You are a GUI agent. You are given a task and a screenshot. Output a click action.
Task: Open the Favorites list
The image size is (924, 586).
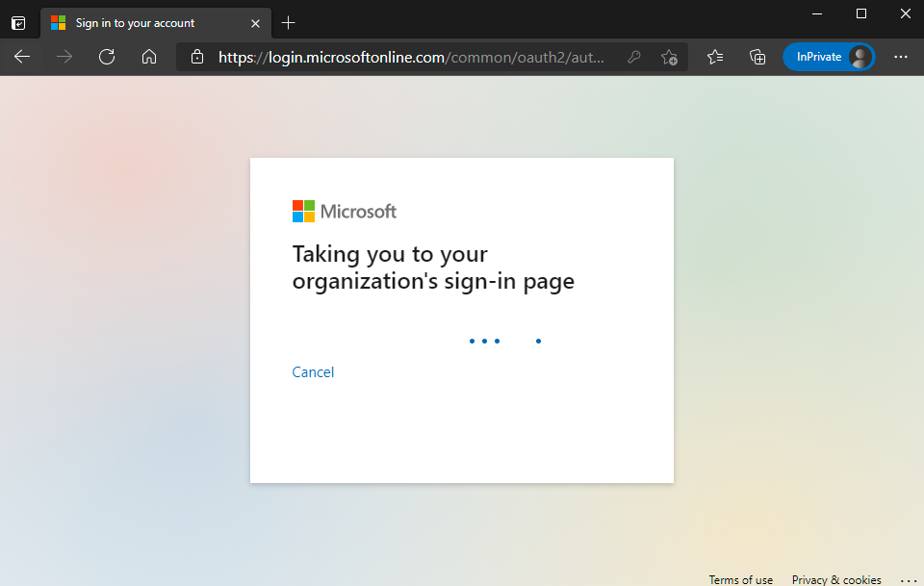point(715,58)
